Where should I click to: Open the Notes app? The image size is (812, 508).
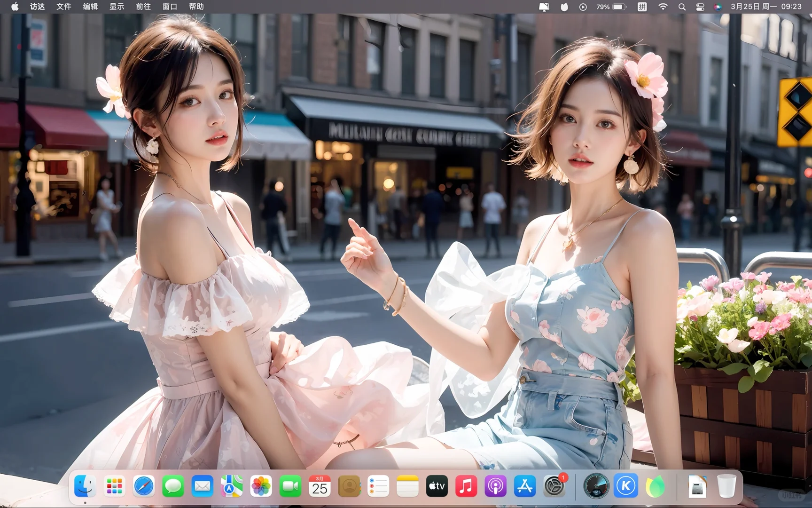point(407,486)
